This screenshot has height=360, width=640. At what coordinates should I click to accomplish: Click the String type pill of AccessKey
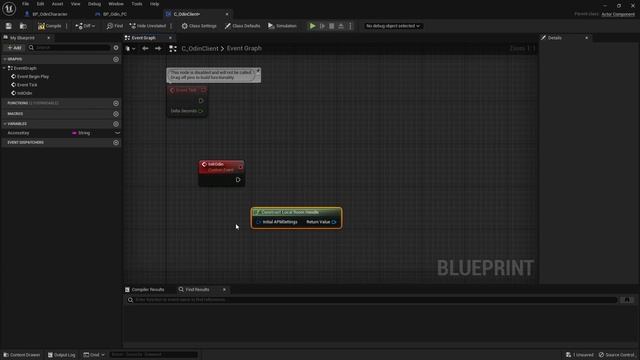(81, 133)
